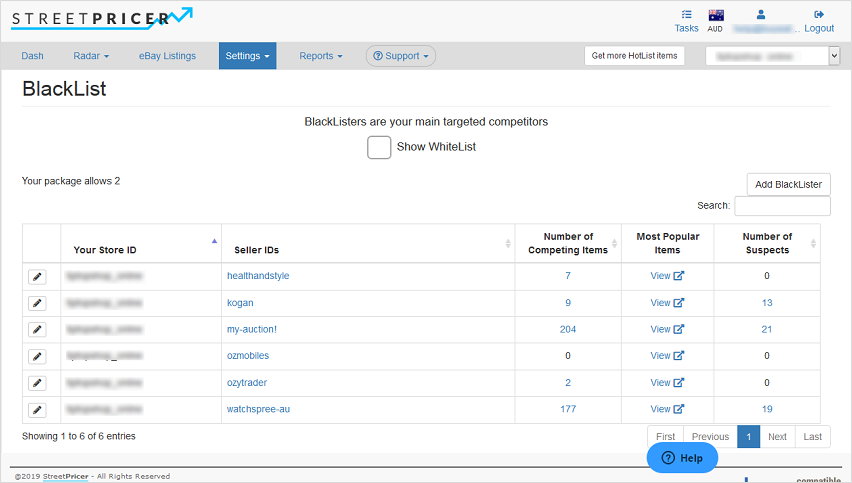Edit the watchspree-au blacklist entry
852x483 pixels.
point(37,410)
